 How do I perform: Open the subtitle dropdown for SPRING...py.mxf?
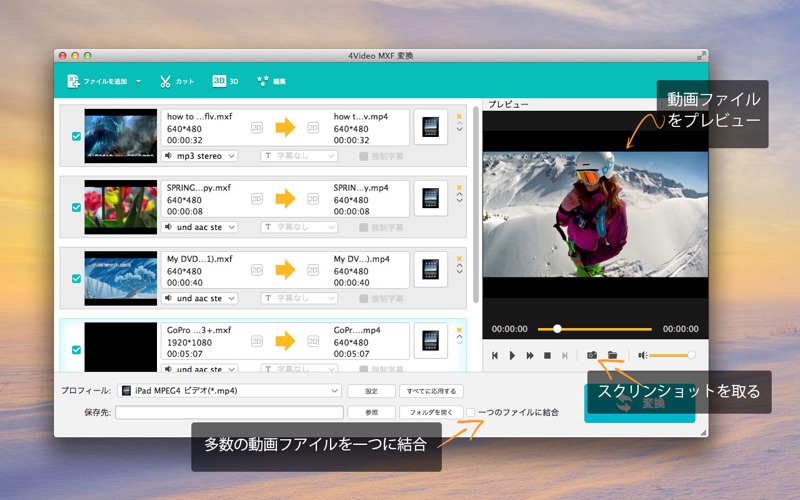299,227
